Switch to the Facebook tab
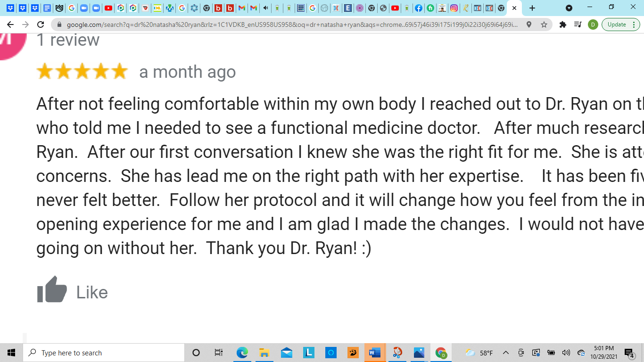 [x=418, y=8]
